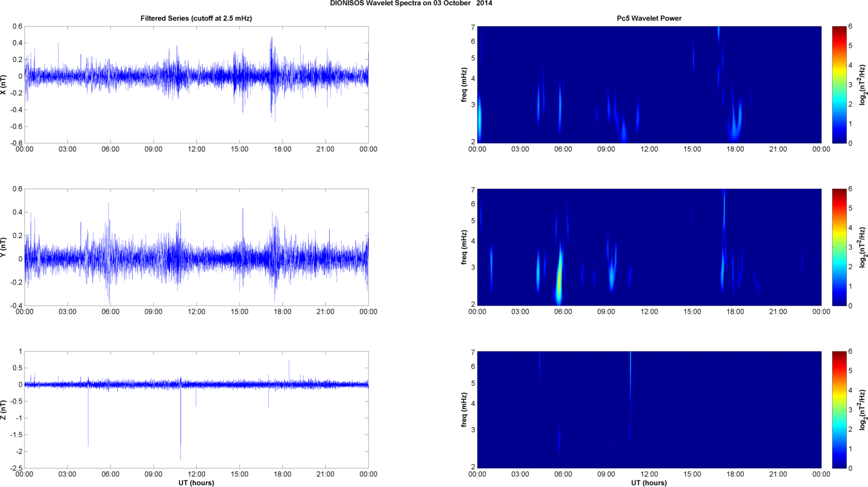The width and height of the screenshot is (868, 487).
Task: Click the "Z (nT)" axis label
Action: [x=4, y=409]
